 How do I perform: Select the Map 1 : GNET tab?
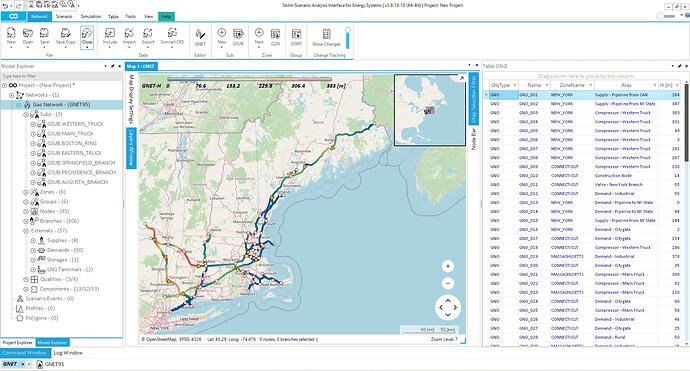point(141,66)
